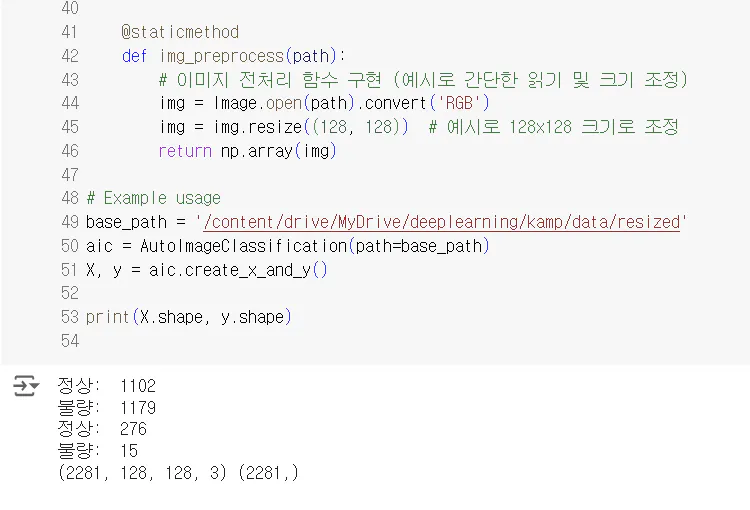Click the 'RGB' string literal

pos(459,103)
